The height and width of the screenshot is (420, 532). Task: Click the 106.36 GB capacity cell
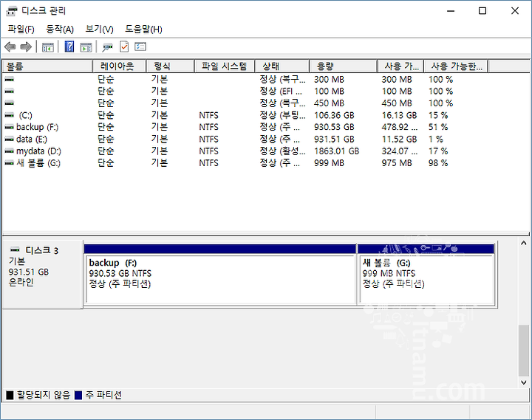(x=334, y=115)
